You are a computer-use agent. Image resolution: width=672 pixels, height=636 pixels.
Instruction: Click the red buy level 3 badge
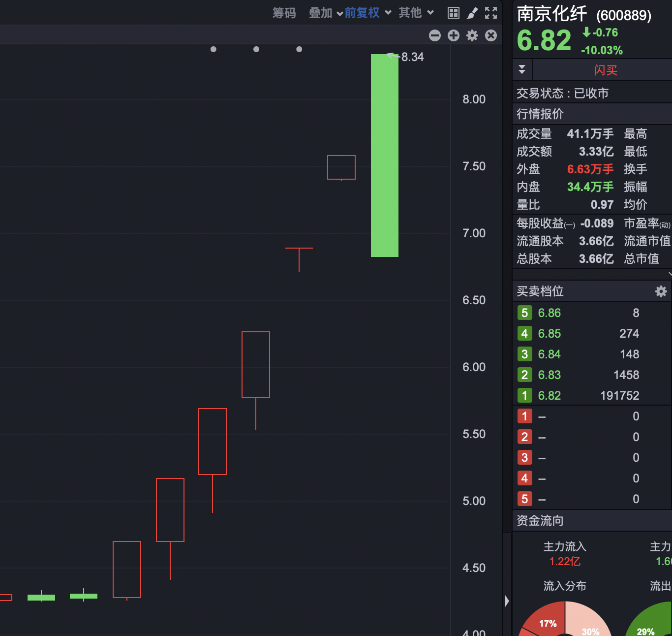click(524, 458)
